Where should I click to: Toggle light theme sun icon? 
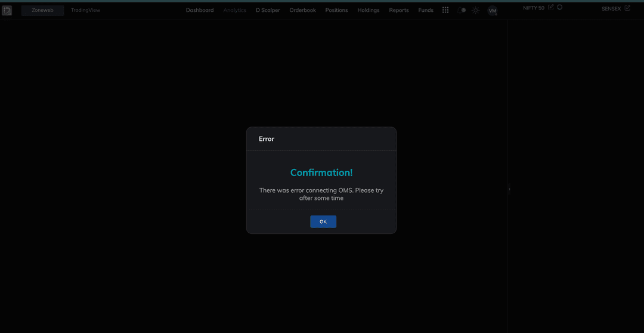pyautogui.click(x=475, y=10)
